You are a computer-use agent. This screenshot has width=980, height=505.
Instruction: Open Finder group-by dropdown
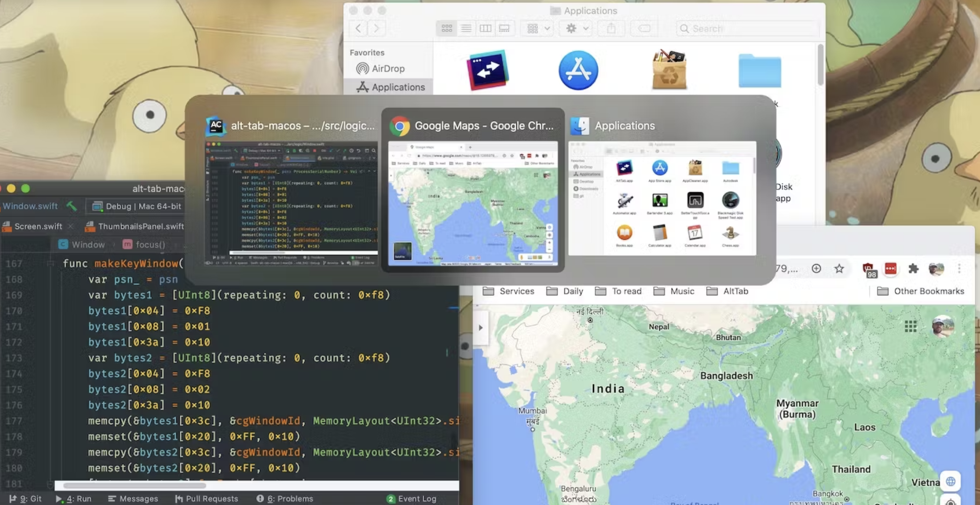[538, 29]
